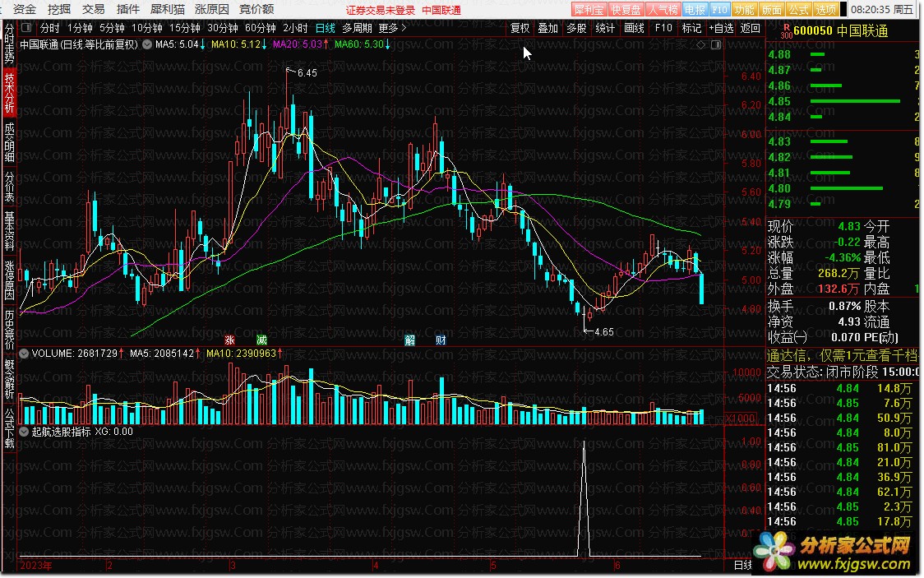This screenshot has width=924, height=578.
Task: Click the 返回 back button
Action: point(751,28)
